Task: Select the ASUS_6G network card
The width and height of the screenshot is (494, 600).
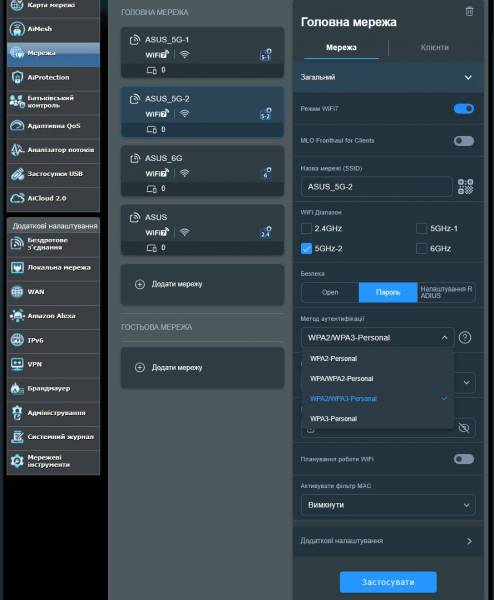Action: 202,171
